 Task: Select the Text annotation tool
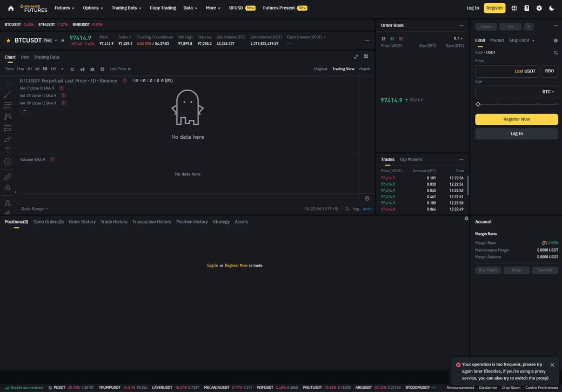tap(8, 150)
